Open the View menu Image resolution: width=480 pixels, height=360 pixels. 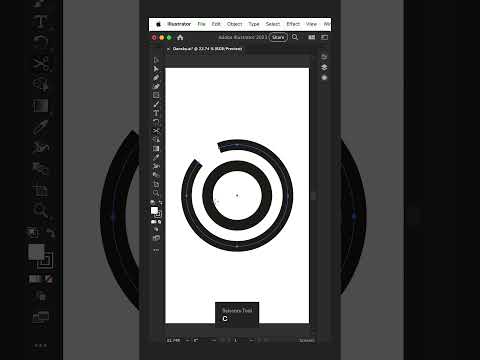(311, 24)
